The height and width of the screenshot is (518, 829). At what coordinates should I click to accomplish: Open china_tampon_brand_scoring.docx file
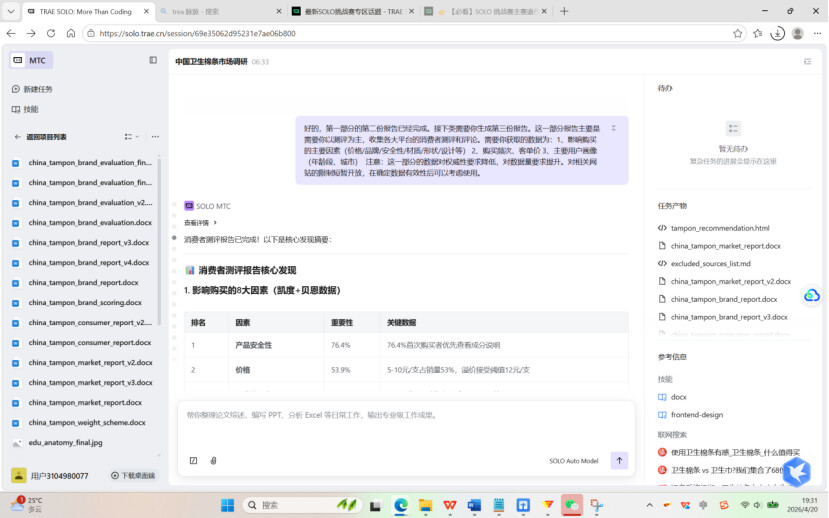coord(84,302)
